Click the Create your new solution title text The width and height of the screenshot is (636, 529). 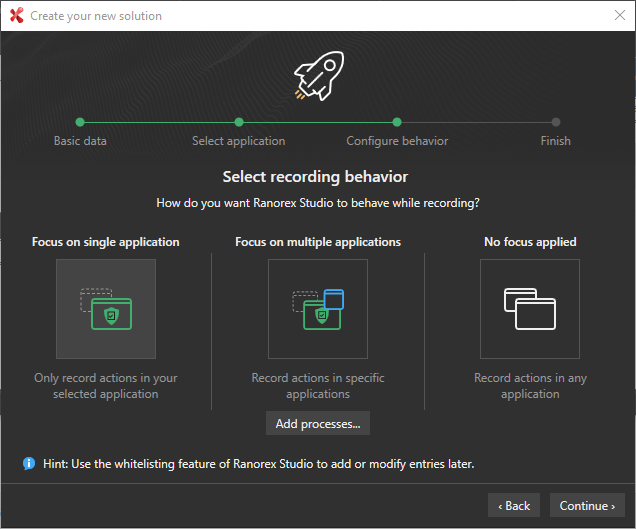click(96, 16)
